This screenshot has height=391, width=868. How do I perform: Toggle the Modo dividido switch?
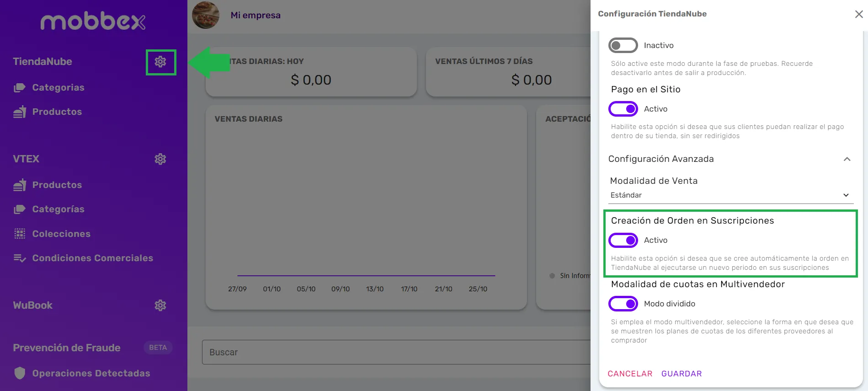pos(623,304)
